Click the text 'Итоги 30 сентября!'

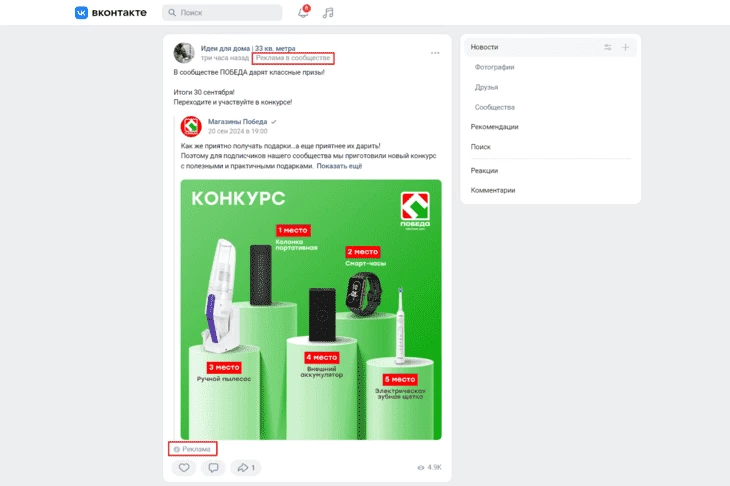(x=204, y=92)
